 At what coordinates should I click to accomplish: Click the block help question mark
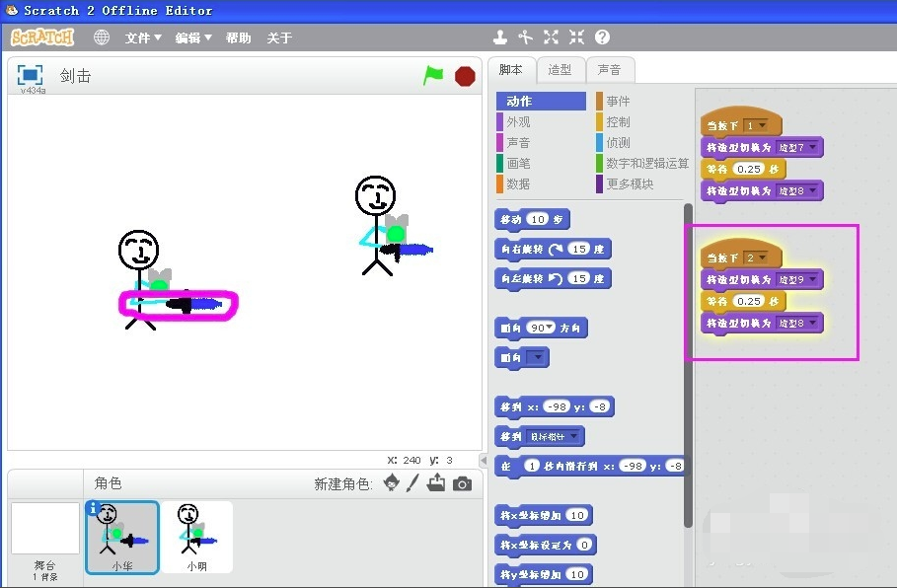[602, 37]
